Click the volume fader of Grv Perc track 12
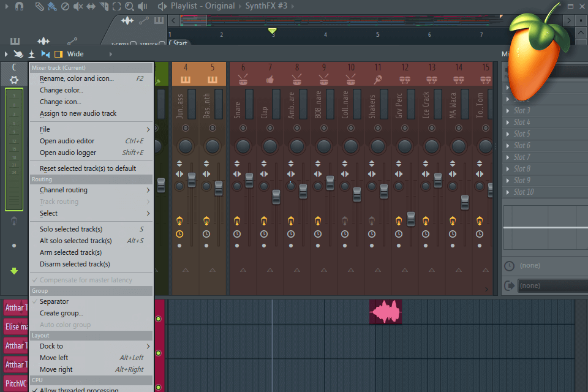Viewport: 588px width, 392px height. (411, 219)
